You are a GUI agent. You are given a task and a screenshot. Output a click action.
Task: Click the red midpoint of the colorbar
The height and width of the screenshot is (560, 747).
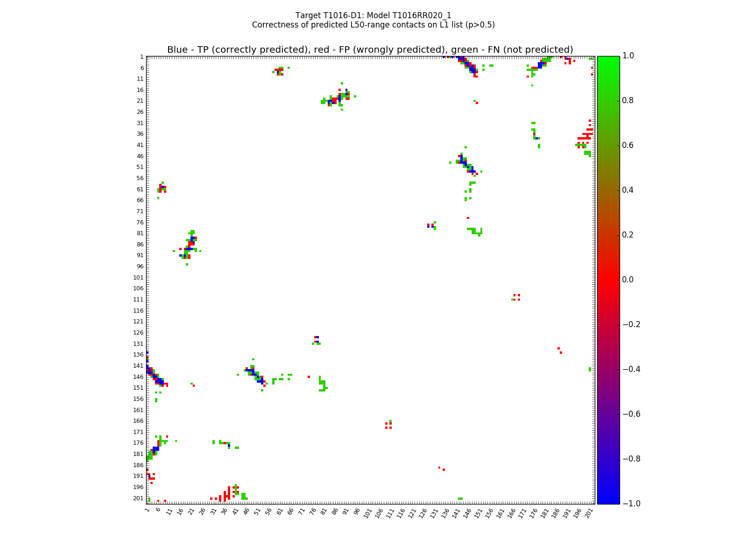pos(608,280)
